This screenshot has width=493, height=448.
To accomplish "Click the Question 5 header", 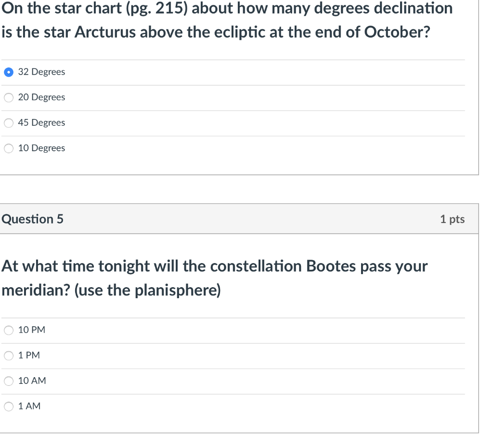I will [x=31, y=219].
